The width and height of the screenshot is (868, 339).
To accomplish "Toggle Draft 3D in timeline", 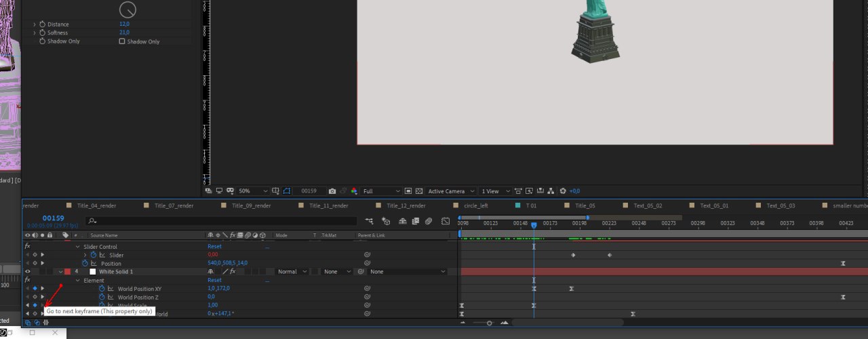I will click(x=386, y=221).
